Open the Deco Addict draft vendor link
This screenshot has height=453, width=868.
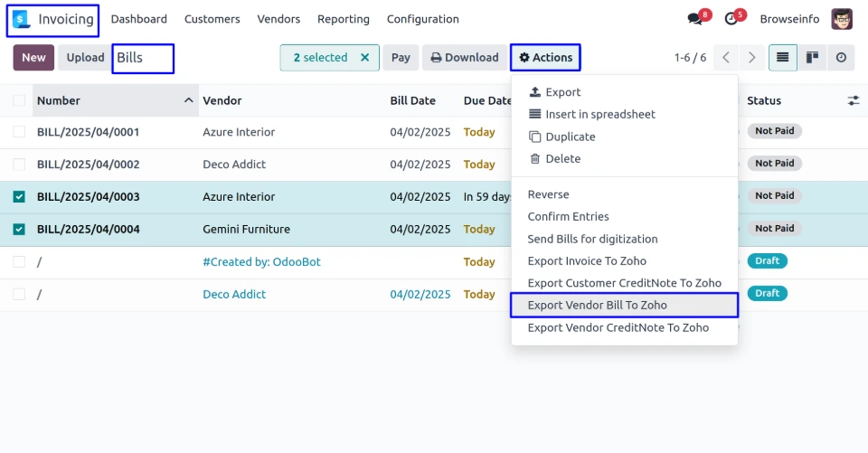click(x=234, y=295)
